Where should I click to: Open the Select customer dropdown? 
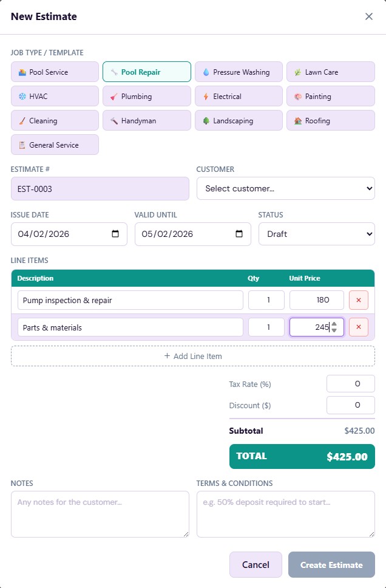285,188
